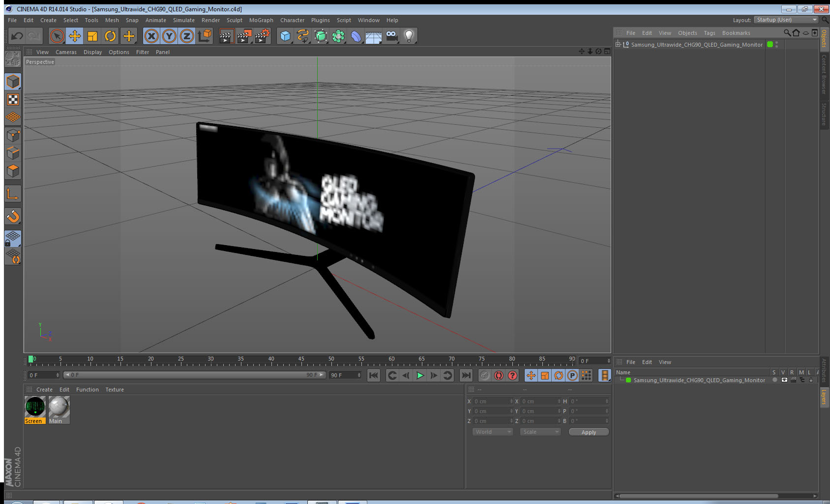Add Light object icon
The width and height of the screenshot is (830, 504).
(409, 36)
